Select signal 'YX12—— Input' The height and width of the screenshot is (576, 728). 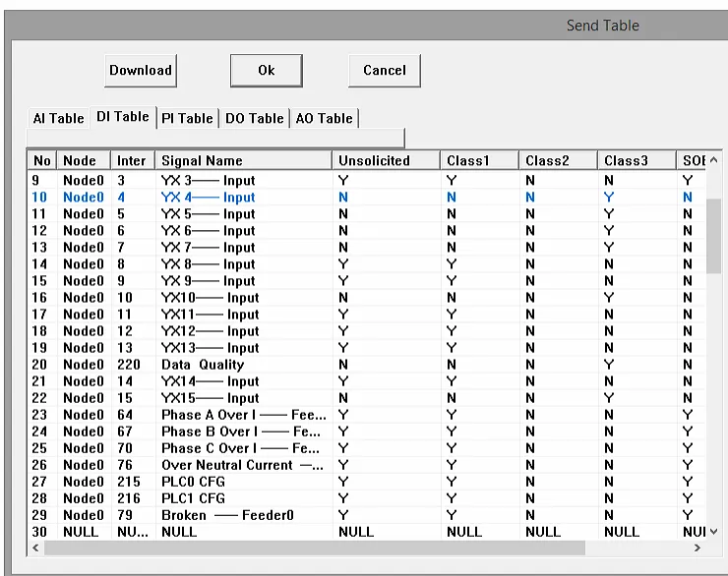pyautogui.click(x=210, y=331)
